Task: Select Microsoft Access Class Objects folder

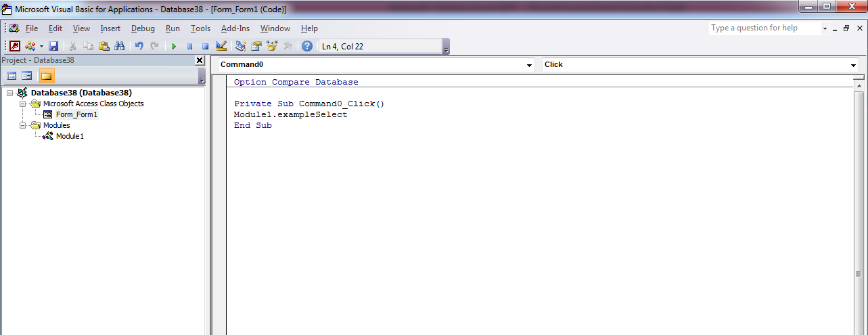Action: 93,104
